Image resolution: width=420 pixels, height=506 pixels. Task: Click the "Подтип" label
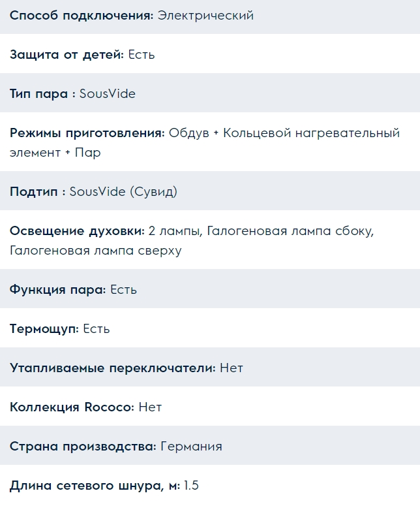pos(37,192)
